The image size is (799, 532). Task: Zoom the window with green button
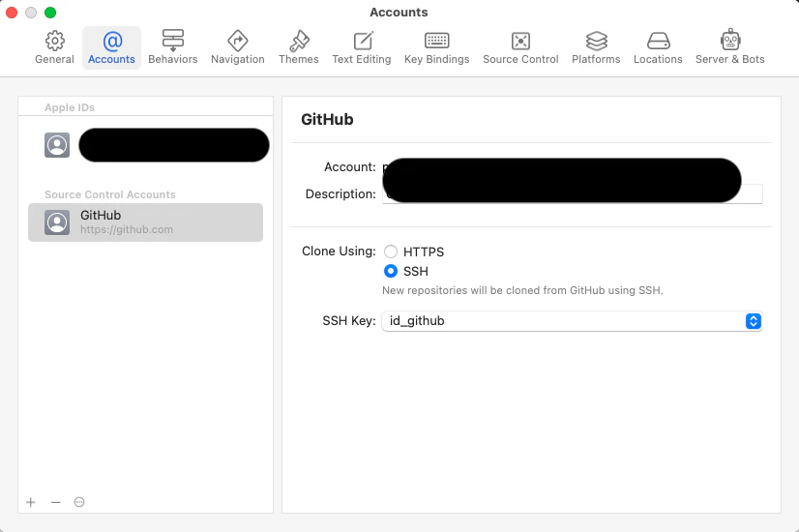pos(50,13)
